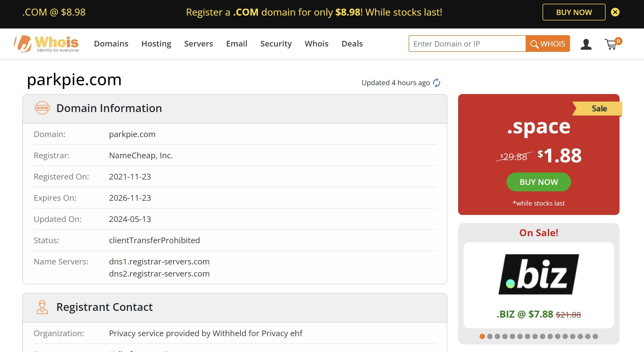Select registered date 2021-11-23

coord(130,177)
